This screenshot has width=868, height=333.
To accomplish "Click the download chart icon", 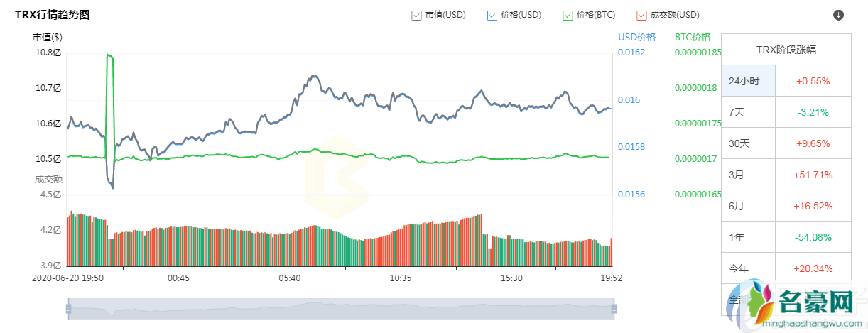I will [x=838, y=15].
